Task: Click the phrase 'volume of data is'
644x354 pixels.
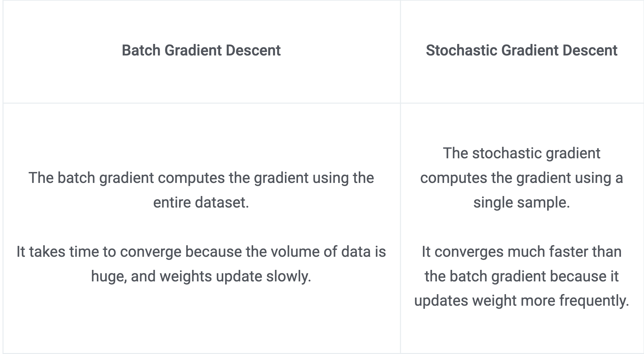Action: 328,252
